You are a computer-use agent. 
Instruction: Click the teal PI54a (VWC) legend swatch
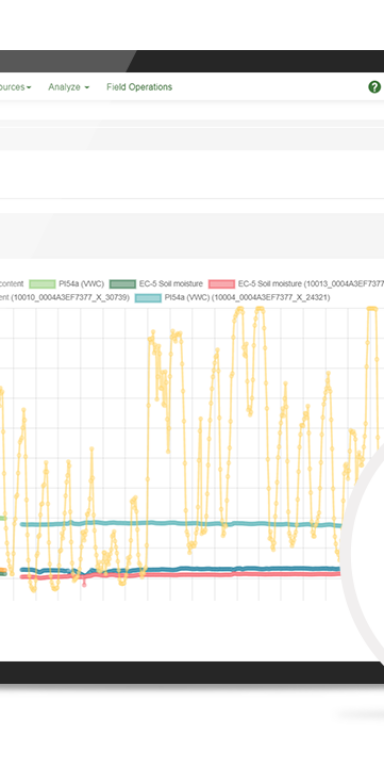pos(148,297)
